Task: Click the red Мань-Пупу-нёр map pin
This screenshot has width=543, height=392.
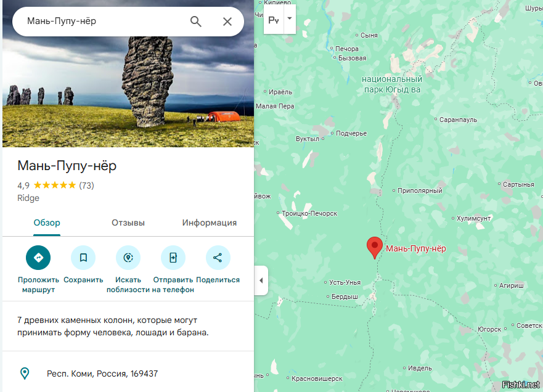Action: point(374,248)
